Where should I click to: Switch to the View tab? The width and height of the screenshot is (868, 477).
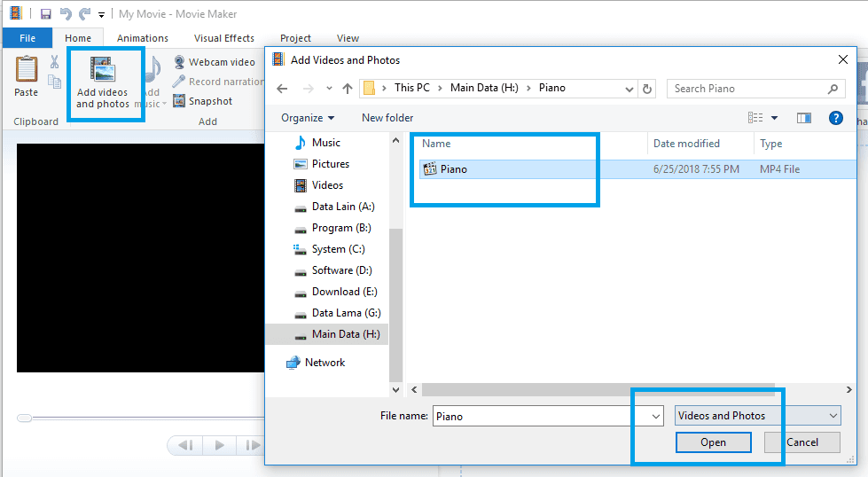(x=348, y=38)
